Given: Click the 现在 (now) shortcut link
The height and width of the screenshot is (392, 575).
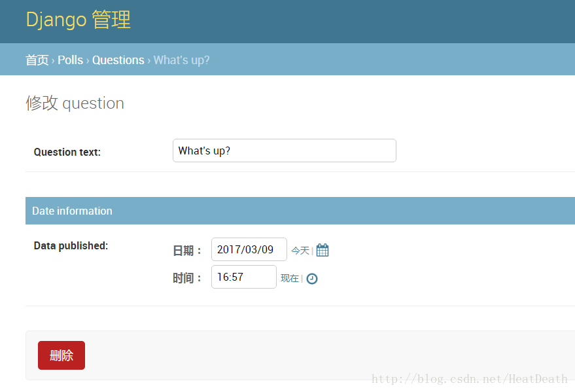Looking at the screenshot, I should point(290,278).
